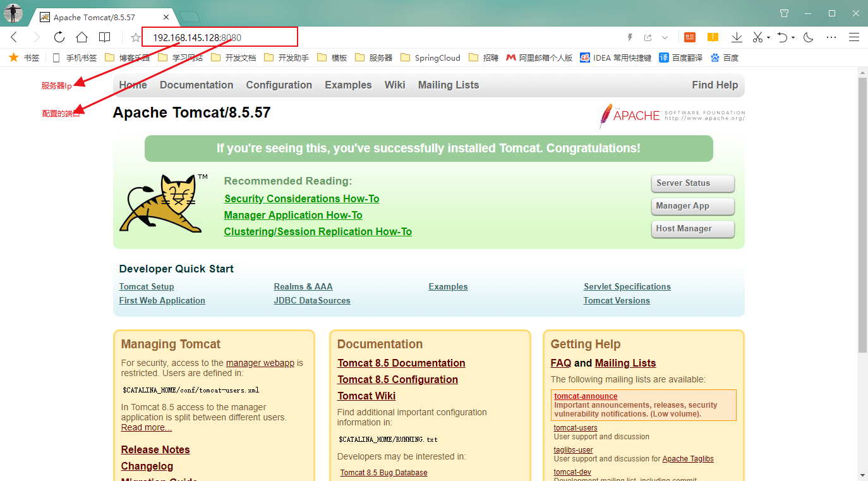
Task: Click the scissors screenshot tool
Action: [758, 37]
